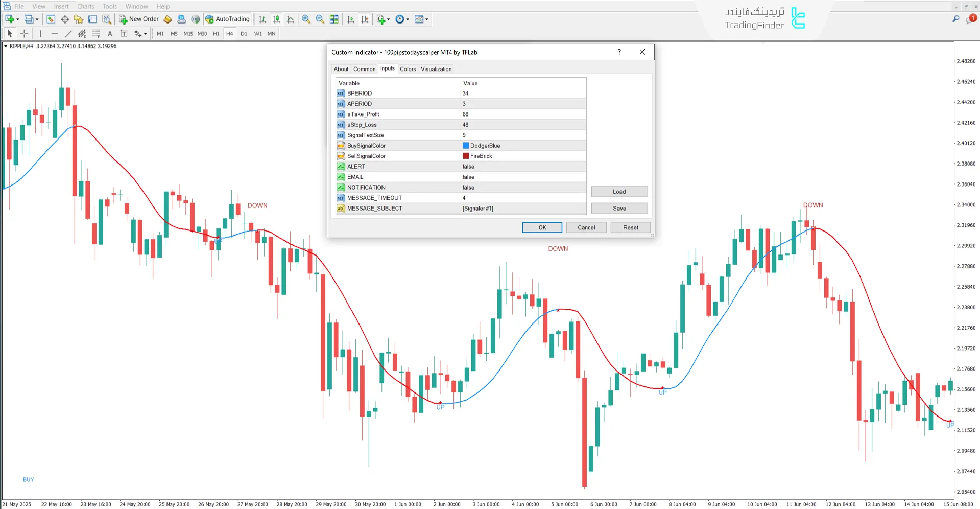
Task: Click the Load button
Action: tap(619, 191)
